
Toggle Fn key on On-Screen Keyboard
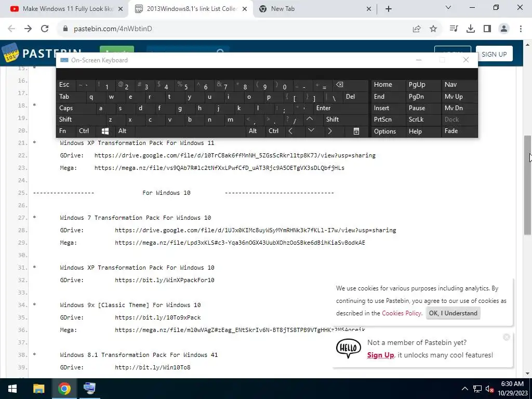66,131
